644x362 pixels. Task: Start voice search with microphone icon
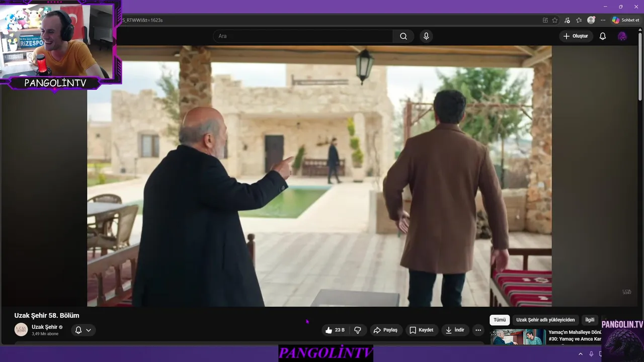click(426, 36)
